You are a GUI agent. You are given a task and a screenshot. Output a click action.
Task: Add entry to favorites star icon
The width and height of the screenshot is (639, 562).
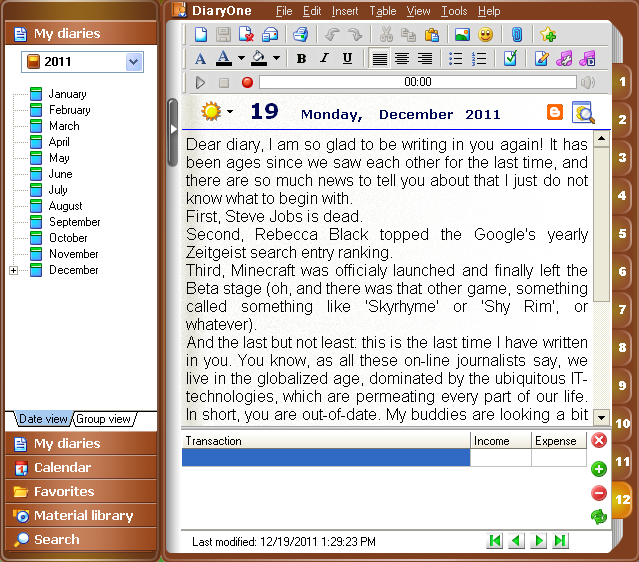(x=548, y=35)
